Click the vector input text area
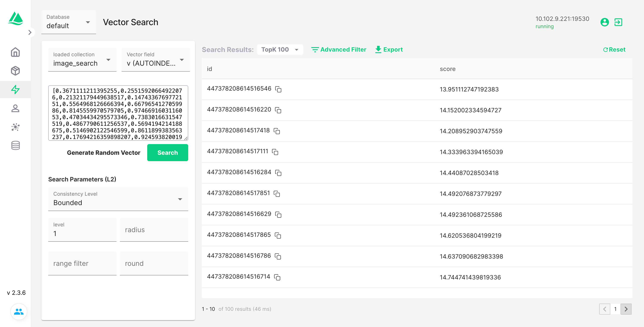644x327 pixels. (x=118, y=113)
